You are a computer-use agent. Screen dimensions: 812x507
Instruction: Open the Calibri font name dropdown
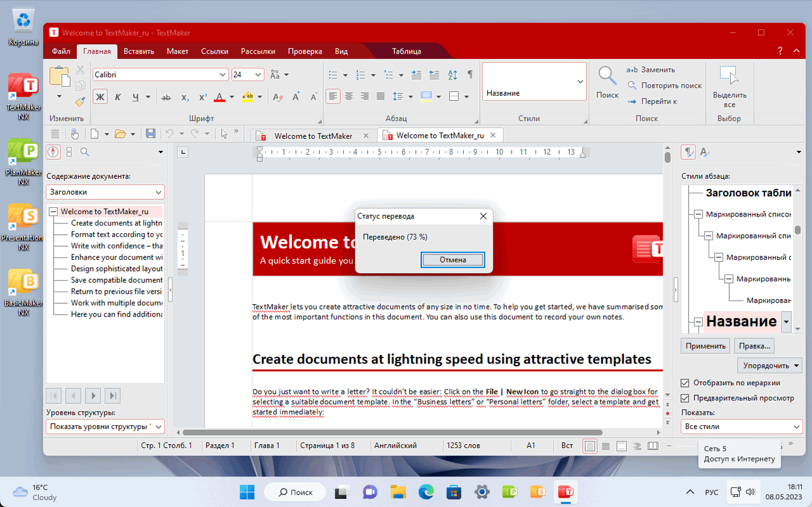(x=222, y=75)
